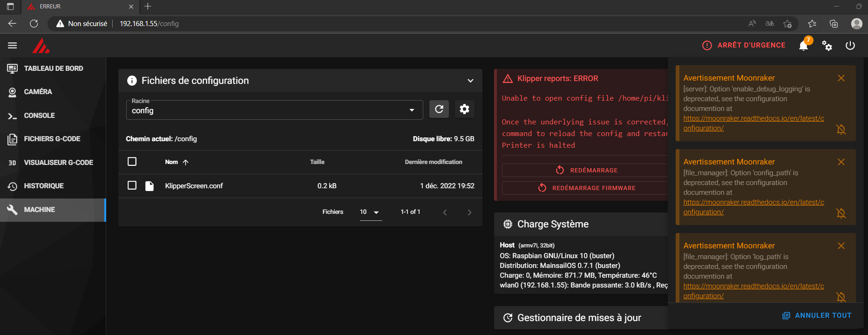Viewport: 868px width, 335px height.
Task: Sort files by Taille column
Action: pyautogui.click(x=317, y=162)
